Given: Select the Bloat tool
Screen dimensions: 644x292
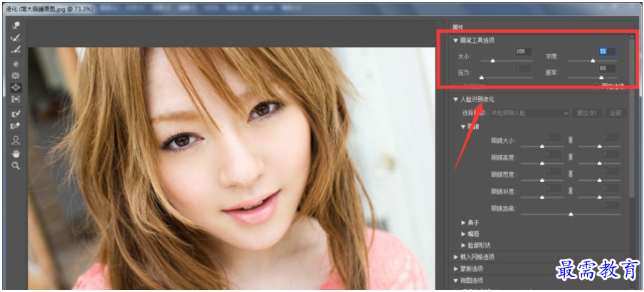Looking at the screenshot, I should [16, 88].
